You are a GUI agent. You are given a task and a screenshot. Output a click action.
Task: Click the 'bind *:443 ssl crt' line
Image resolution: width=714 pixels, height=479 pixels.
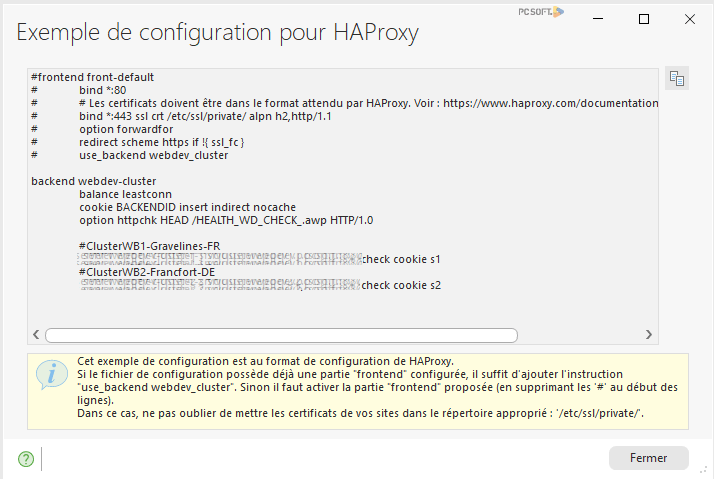coord(205,116)
